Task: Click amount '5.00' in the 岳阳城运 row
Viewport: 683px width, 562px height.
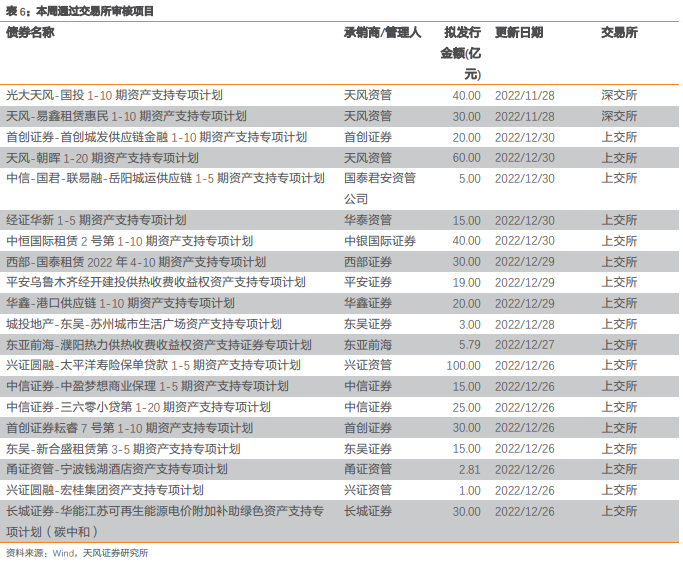Action: [470, 179]
